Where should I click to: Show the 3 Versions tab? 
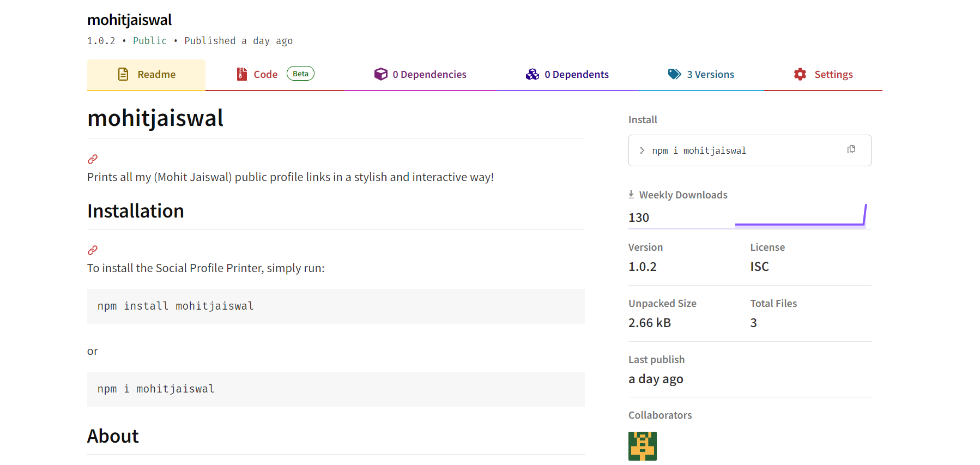click(701, 75)
